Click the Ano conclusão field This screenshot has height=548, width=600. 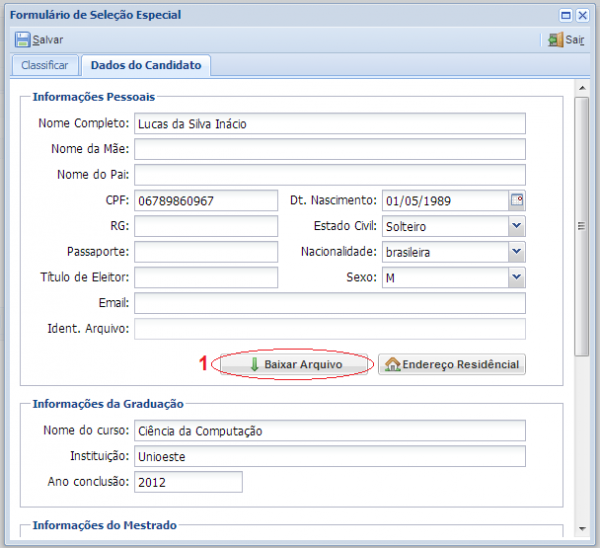pyautogui.click(x=187, y=482)
